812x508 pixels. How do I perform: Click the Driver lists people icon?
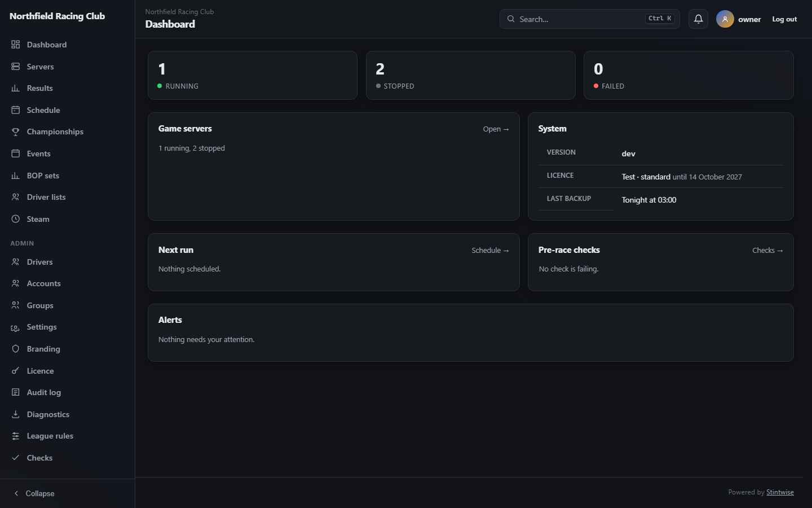(x=16, y=197)
